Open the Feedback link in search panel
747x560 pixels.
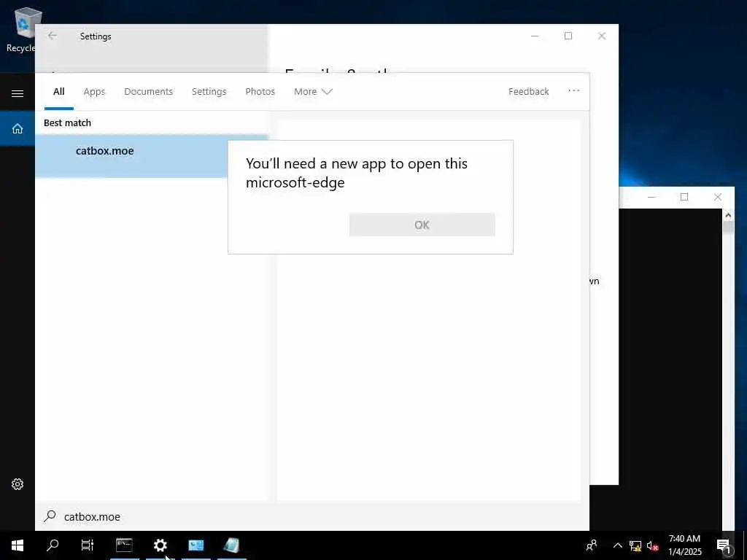click(x=528, y=91)
